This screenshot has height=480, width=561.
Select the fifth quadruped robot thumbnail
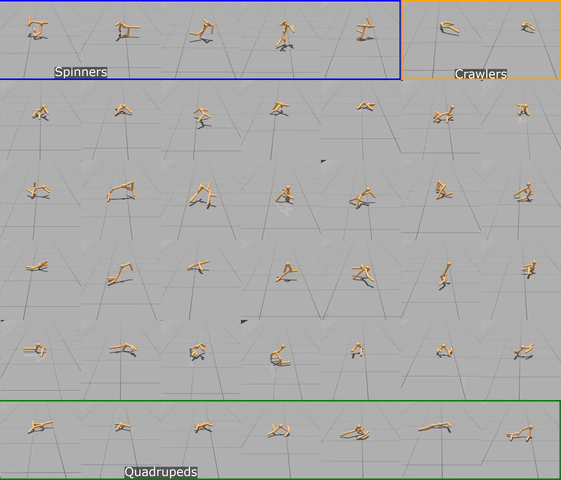coord(355,433)
